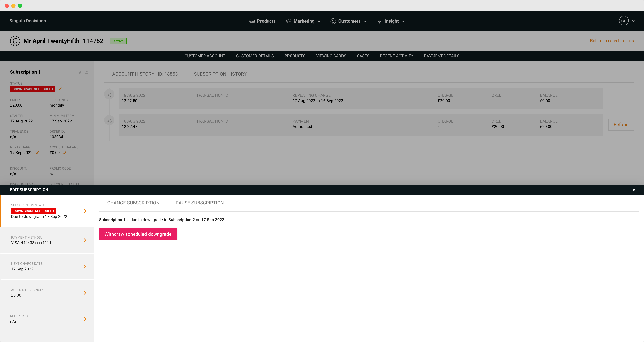Edit next charge date pencil icon
This screenshot has width=644, height=342.
point(37,153)
